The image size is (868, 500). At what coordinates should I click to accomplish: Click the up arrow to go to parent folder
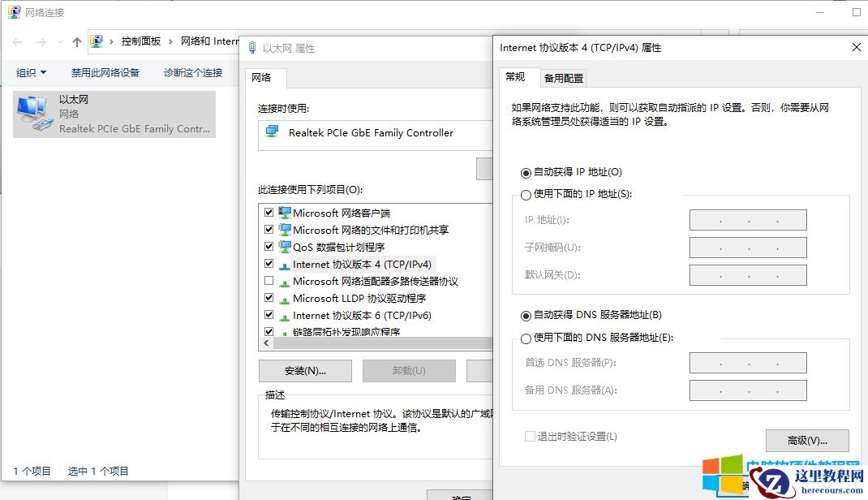point(75,41)
